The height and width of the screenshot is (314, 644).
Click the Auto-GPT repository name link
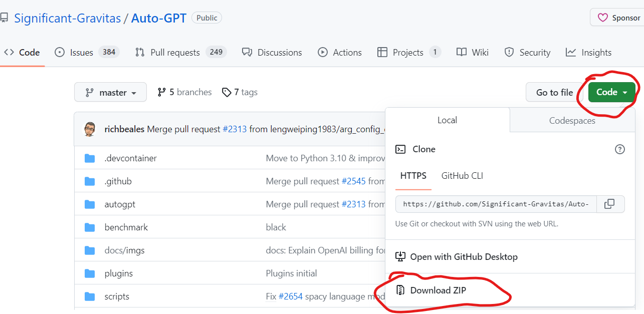(x=159, y=19)
